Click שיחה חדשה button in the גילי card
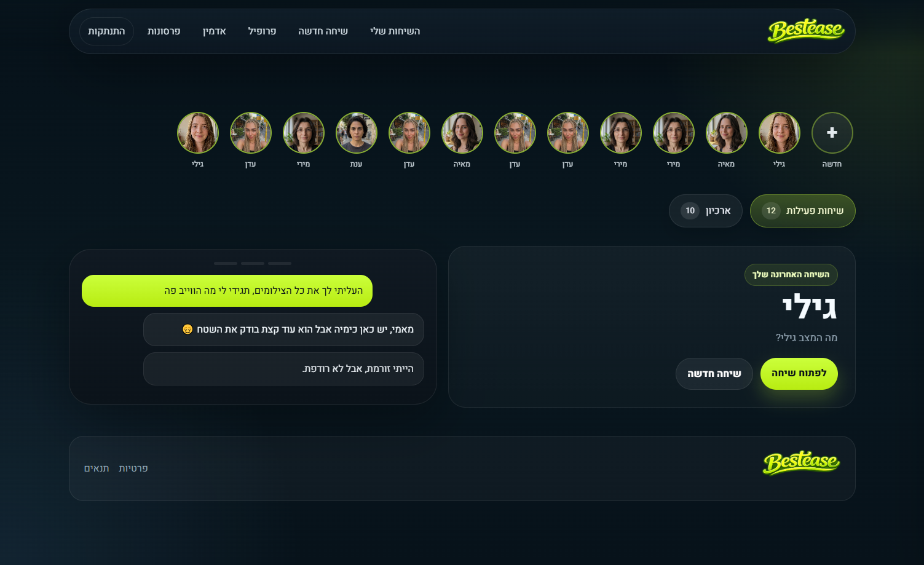Viewport: 924px width, 565px height. [x=714, y=374]
